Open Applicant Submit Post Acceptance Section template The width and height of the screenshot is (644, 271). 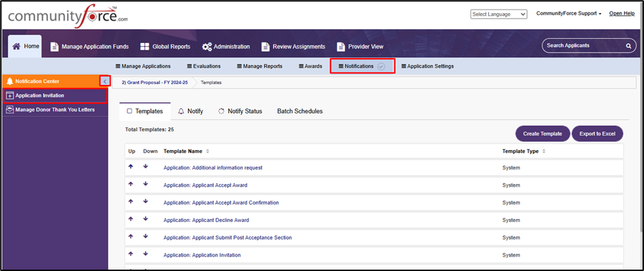point(228,238)
